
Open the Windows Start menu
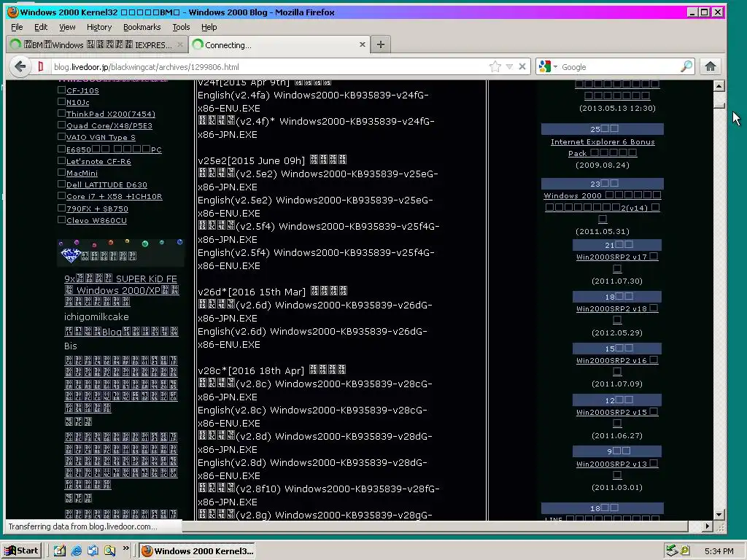pyautogui.click(x=22, y=551)
